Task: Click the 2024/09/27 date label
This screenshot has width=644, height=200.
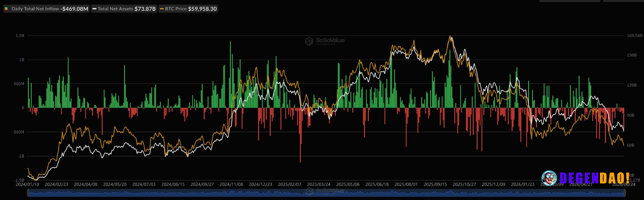Action: point(202,184)
